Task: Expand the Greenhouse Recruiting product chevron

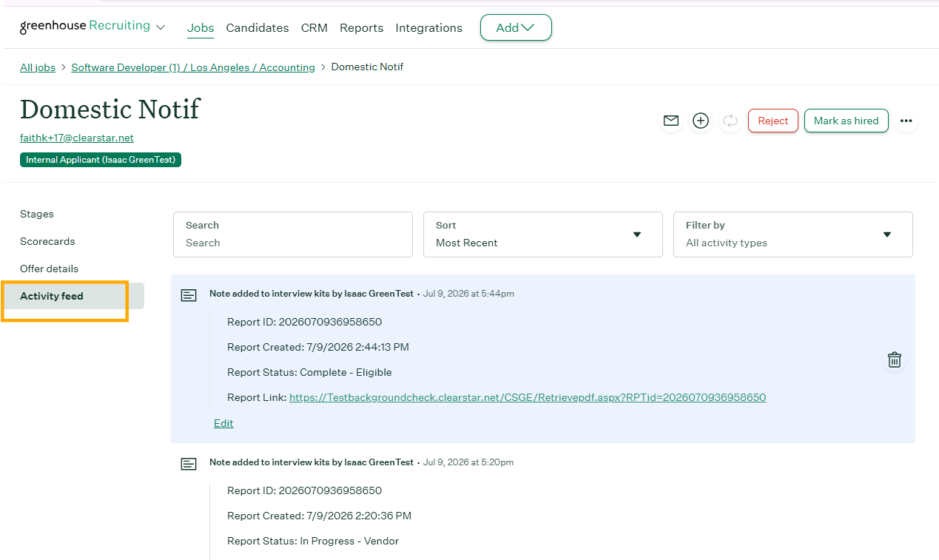Action: [161, 27]
